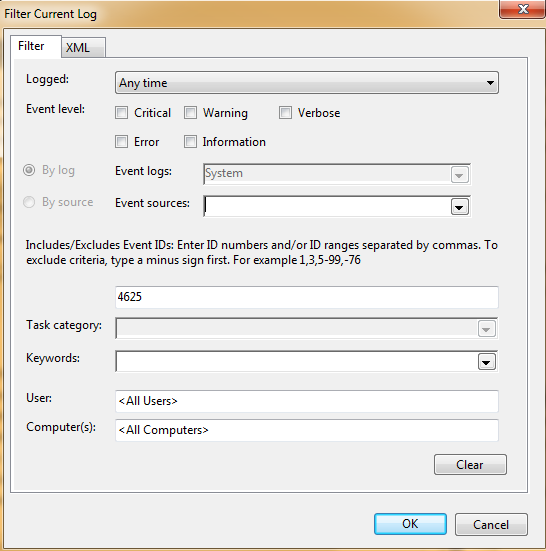Click the Computer(s) field showing All Computers

307,430
